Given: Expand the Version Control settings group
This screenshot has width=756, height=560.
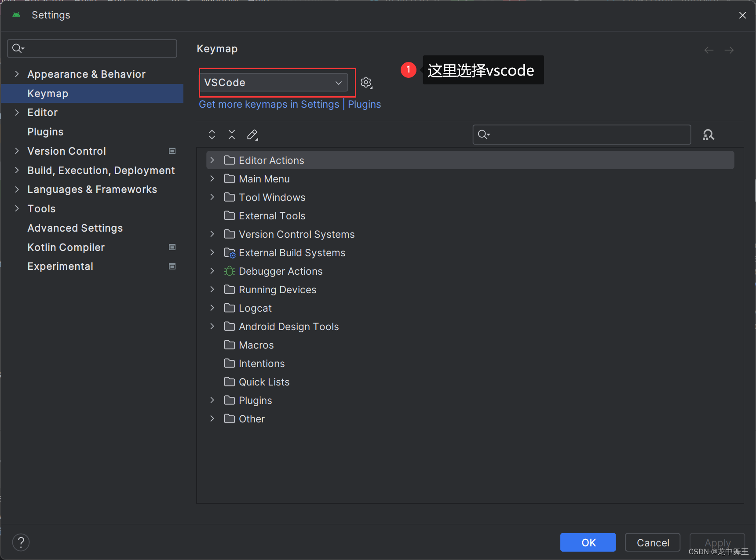Looking at the screenshot, I should [x=17, y=151].
